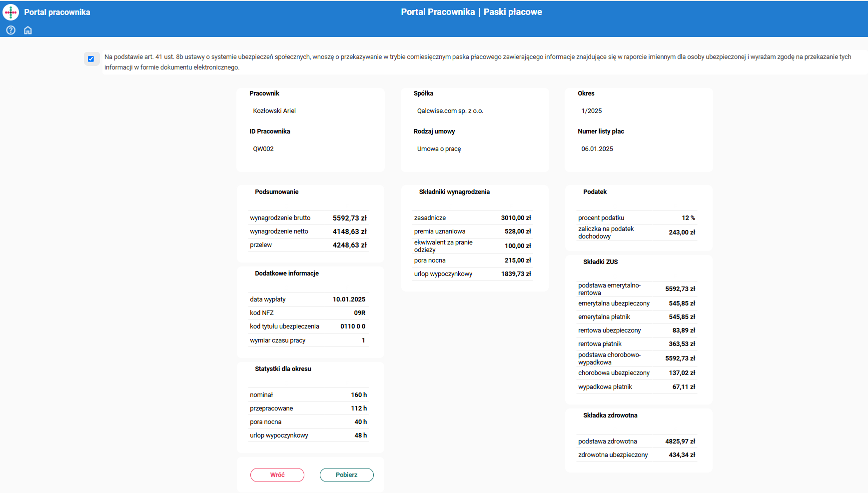Download the payslip with the Pobierz button
Image resolution: width=868 pixels, height=493 pixels.
tap(346, 474)
